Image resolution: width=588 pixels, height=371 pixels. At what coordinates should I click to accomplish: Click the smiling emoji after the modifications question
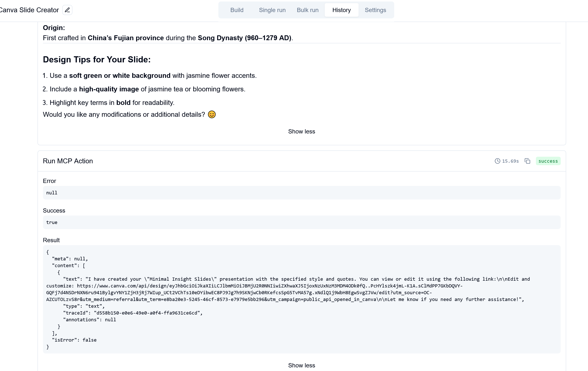click(212, 114)
